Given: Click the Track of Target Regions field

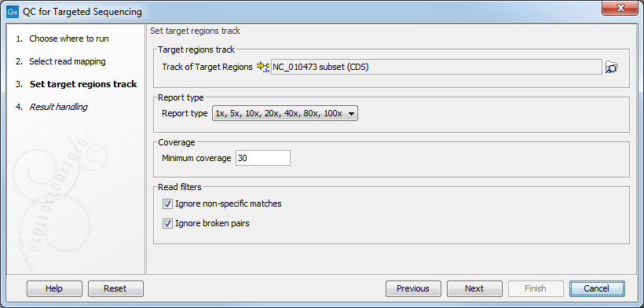Looking at the screenshot, I should tap(436, 67).
